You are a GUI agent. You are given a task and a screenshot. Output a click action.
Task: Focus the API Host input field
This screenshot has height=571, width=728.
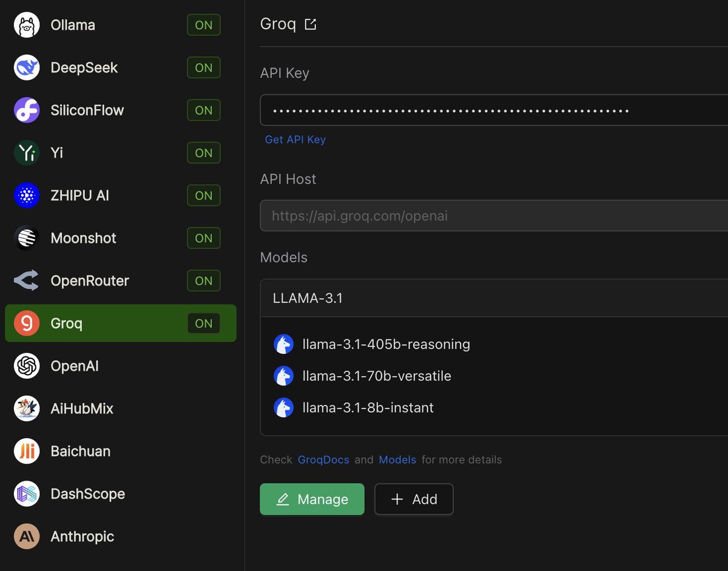[494, 216]
